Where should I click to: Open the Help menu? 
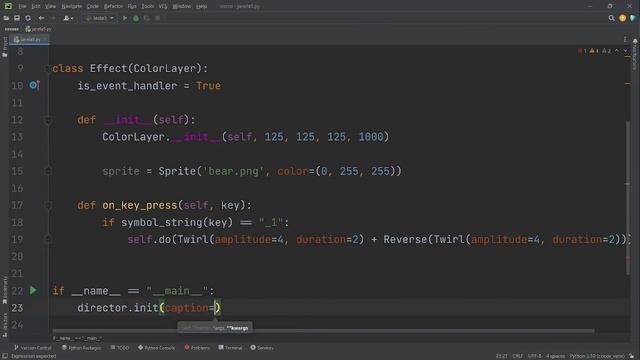click(x=201, y=6)
